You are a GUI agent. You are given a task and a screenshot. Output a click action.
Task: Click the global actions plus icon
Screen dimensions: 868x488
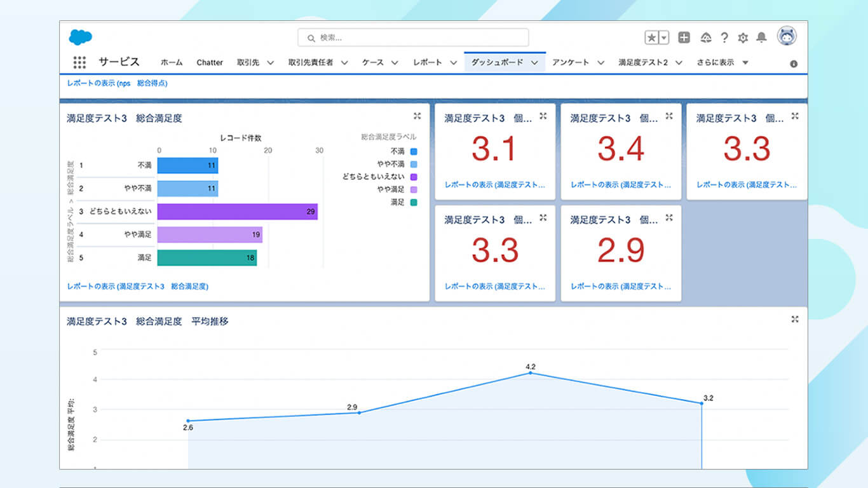684,37
